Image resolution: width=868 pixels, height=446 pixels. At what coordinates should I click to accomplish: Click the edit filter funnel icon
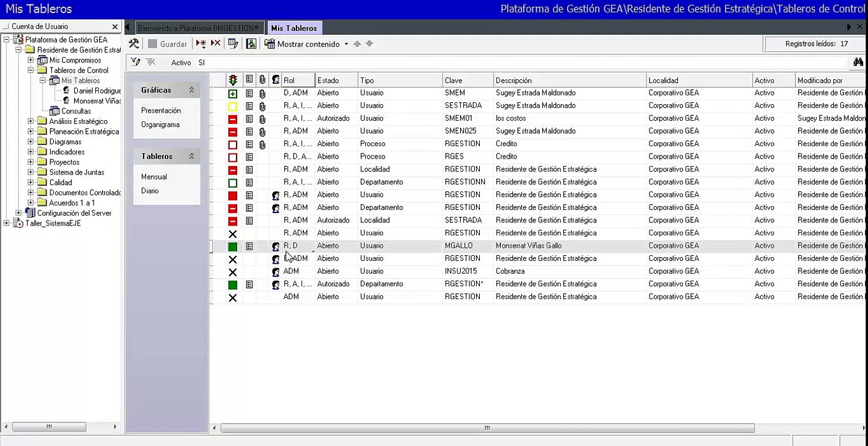click(136, 63)
